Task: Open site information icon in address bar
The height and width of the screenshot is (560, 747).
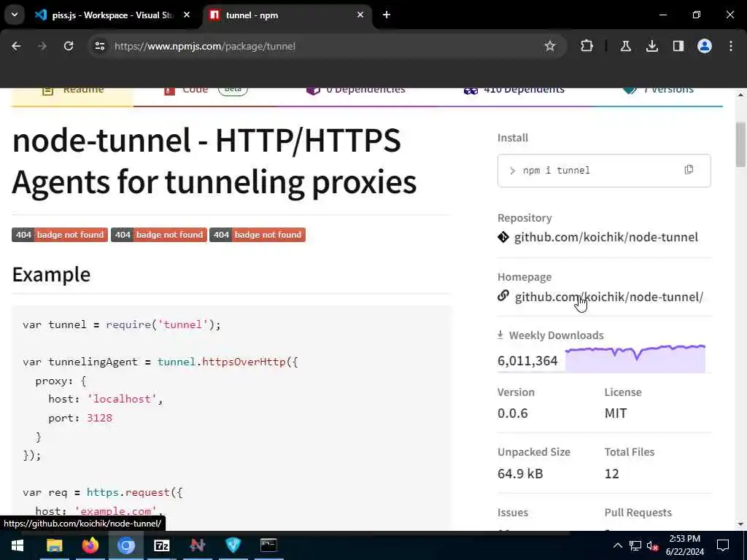Action: [x=99, y=46]
